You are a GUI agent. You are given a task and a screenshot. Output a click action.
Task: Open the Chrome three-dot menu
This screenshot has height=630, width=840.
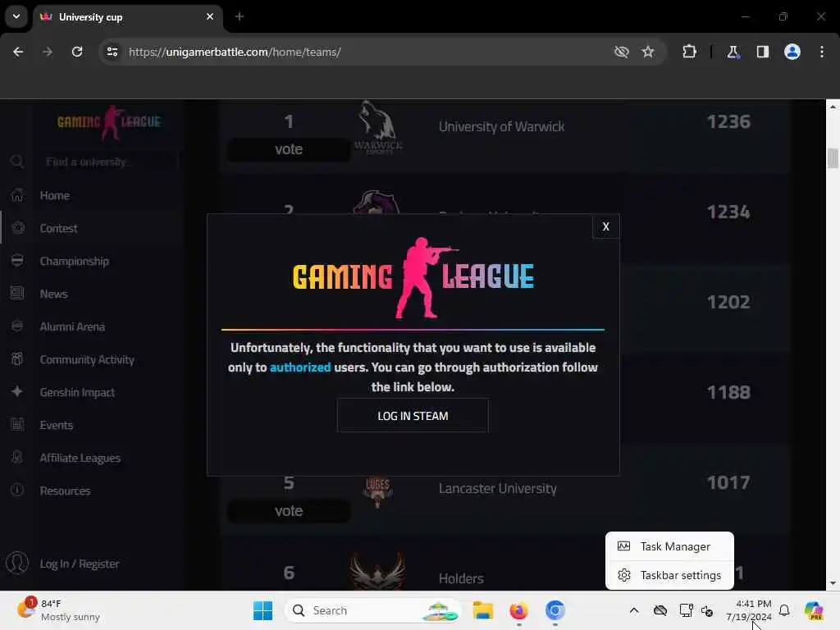(x=822, y=52)
